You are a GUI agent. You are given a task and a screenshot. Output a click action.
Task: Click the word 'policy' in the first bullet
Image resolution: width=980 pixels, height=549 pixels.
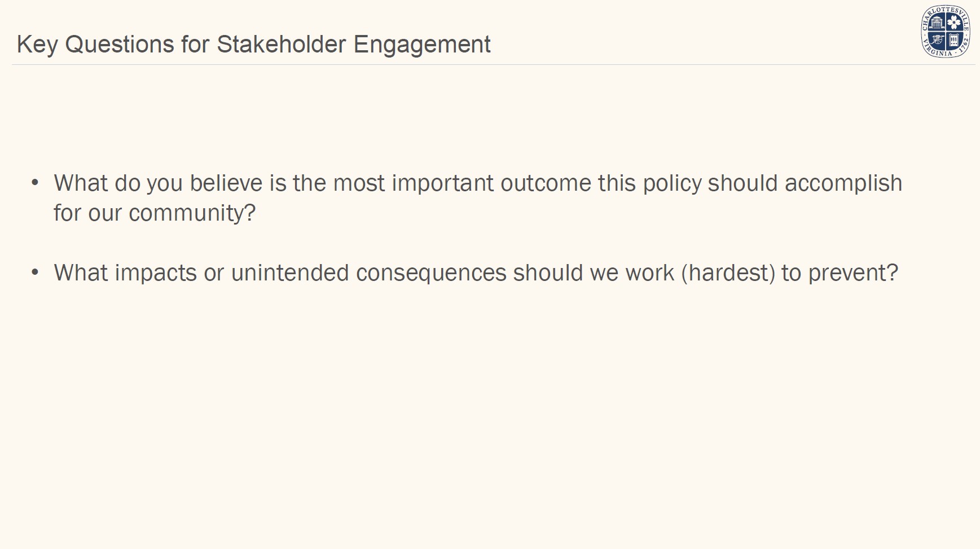pyautogui.click(x=672, y=184)
